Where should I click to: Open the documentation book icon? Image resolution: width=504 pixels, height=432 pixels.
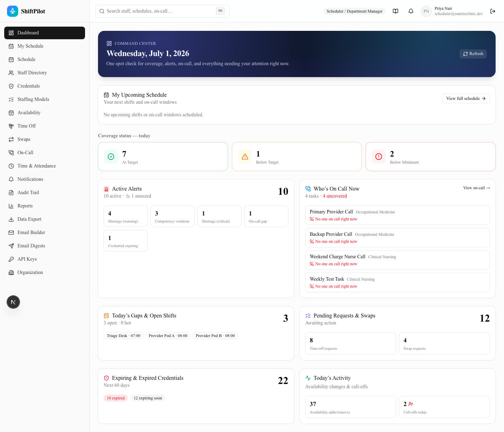tap(395, 11)
